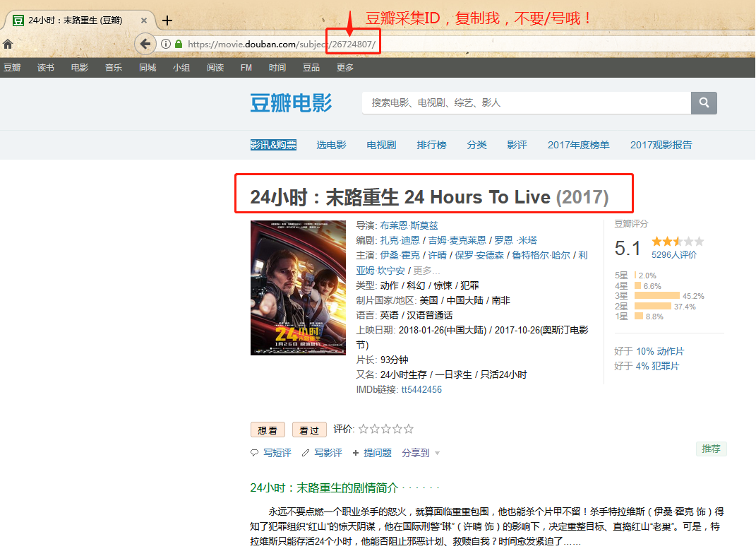Screen dimensions: 756x556
Task: Rate the movie five stars
Action: [409, 429]
